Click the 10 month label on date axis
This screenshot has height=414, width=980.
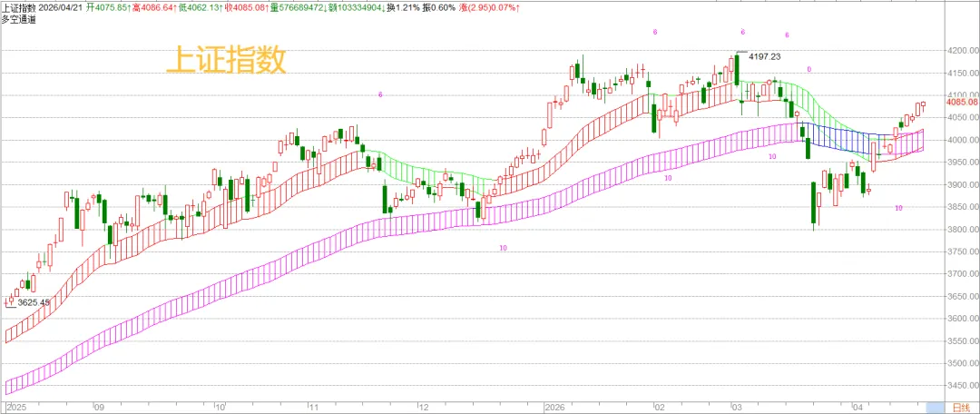[220, 407]
